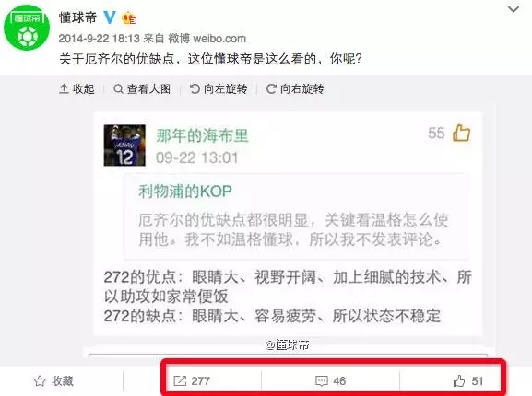Click the upward arrow collapse icon
532x396 pixels.
tap(64, 89)
